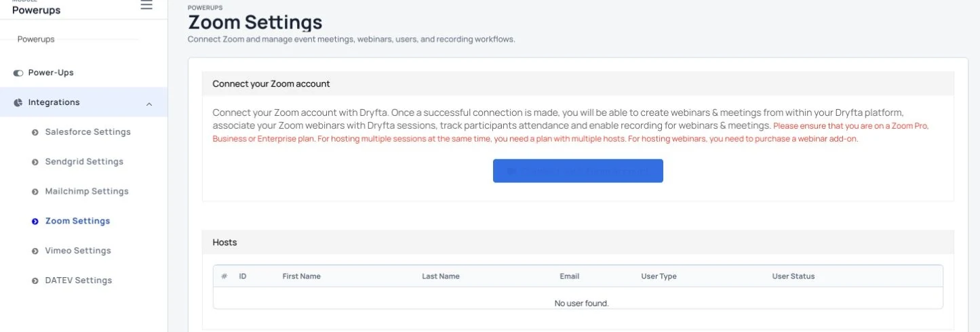Open DATEV Settings

click(79, 281)
